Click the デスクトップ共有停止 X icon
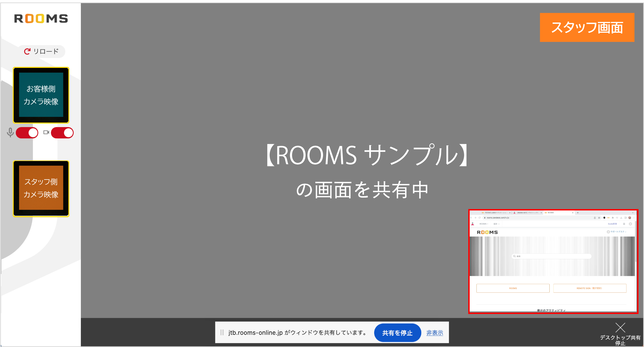644x347 pixels. (621, 328)
